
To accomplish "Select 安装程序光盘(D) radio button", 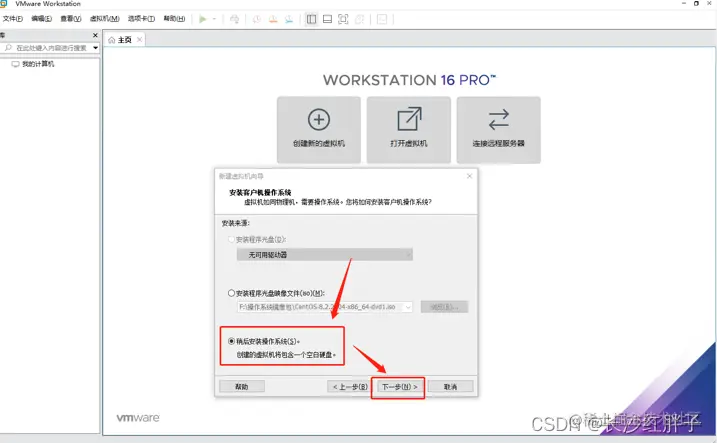I will pyautogui.click(x=231, y=239).
